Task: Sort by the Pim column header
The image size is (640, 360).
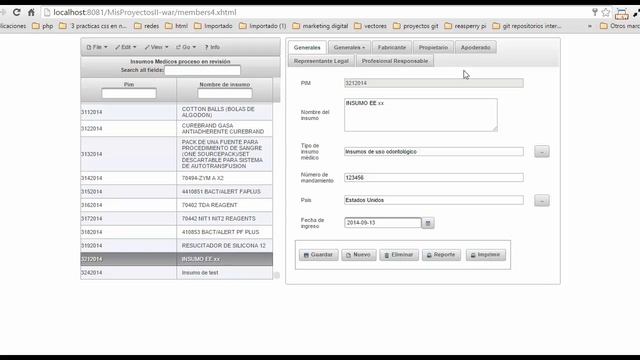Action: coord(129,84)
